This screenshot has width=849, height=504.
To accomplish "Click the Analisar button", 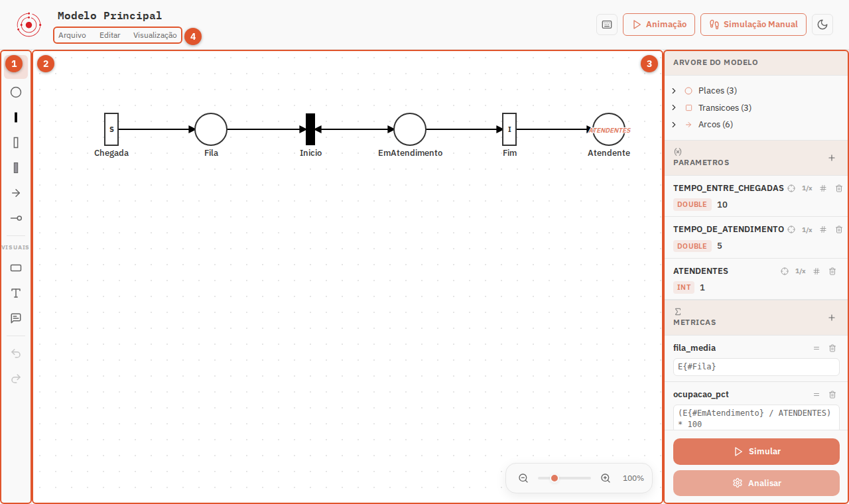I will (x=756, y=483).
